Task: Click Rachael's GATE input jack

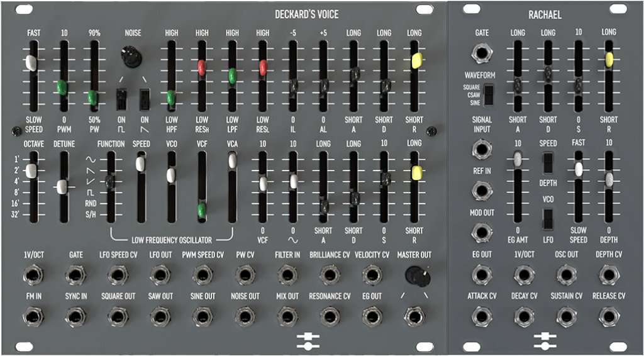Action: tap(482, 53)
